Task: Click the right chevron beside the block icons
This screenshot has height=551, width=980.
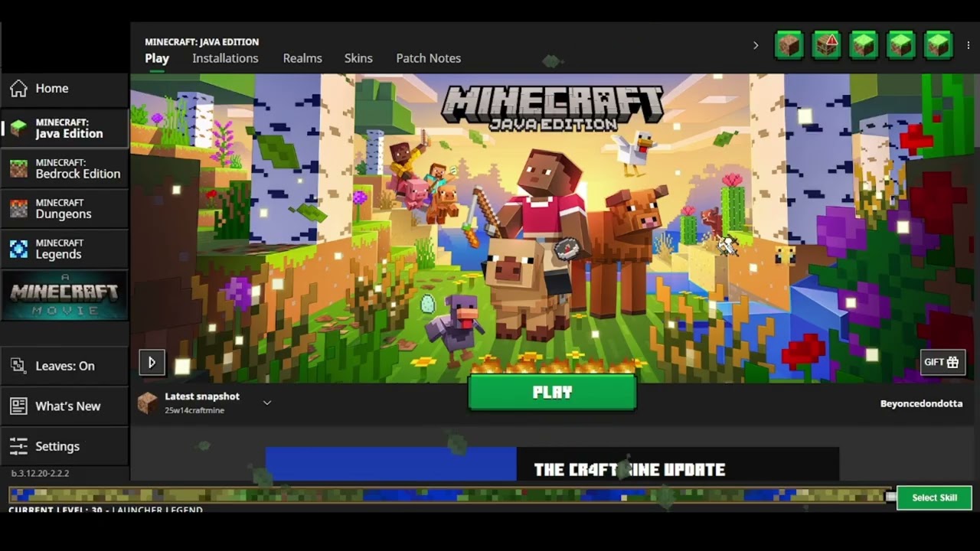Action: [x=756, y=46]
